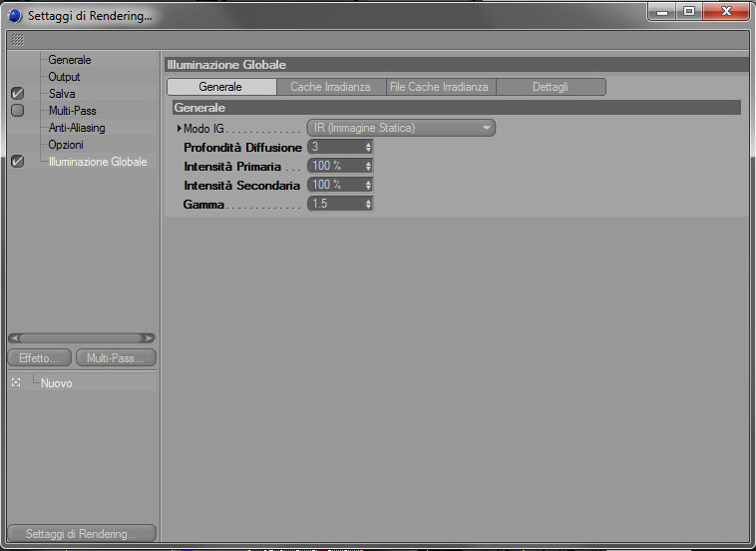Click the Profondità Diffusione spinner arrows
The image size is (756, 551).
[368, 147]
